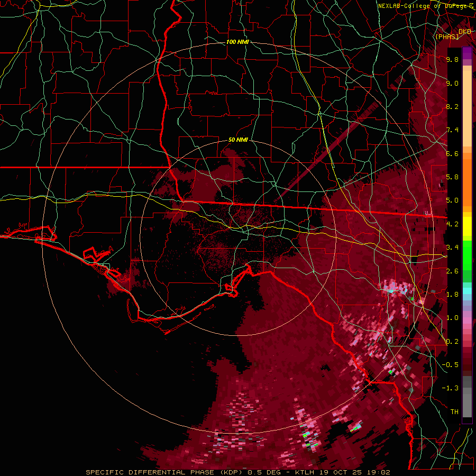Click the -1.3 value on the color scale
The height and width of the screenshot is (476, 476).
tap(450, 388)
